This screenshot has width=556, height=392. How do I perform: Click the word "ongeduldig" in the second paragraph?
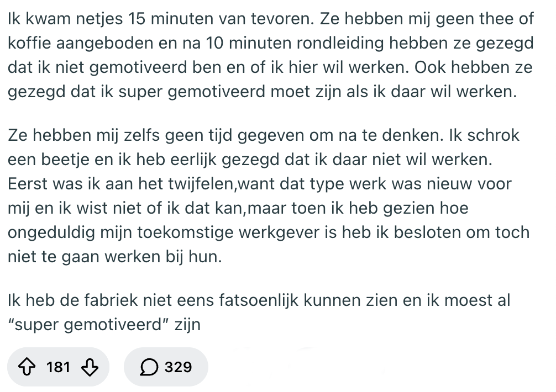51,232
